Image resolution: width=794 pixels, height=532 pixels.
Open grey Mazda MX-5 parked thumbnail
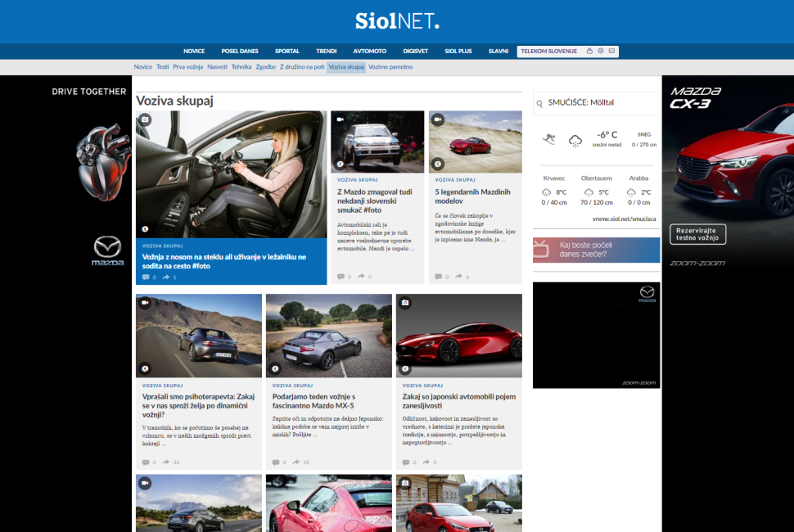pyautogui.click(x=328, y=336)
